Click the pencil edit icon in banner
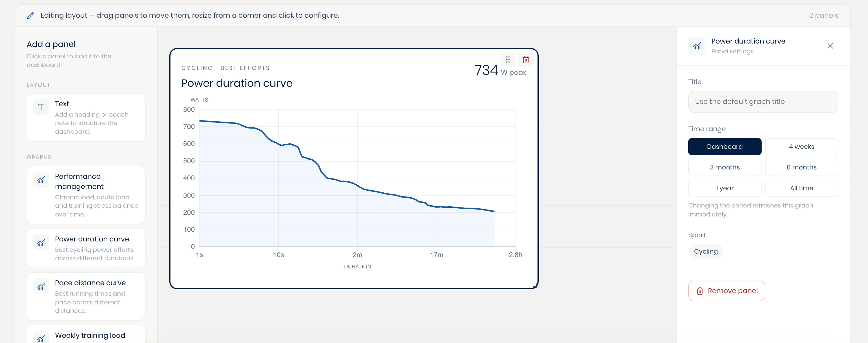Viewport: 868px width, 343px height. pyautogui.click(x=31, y=15)
